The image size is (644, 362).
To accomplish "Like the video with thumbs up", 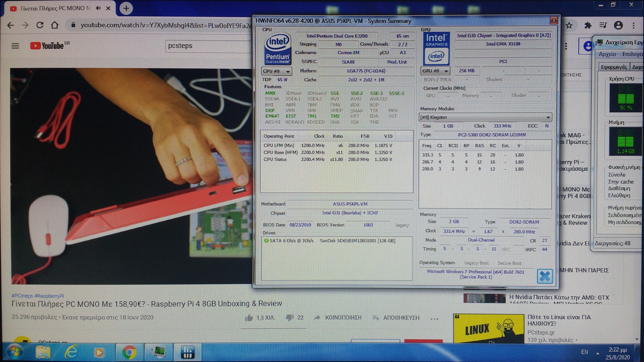I will pyautogui.click(x=259, y=318).
